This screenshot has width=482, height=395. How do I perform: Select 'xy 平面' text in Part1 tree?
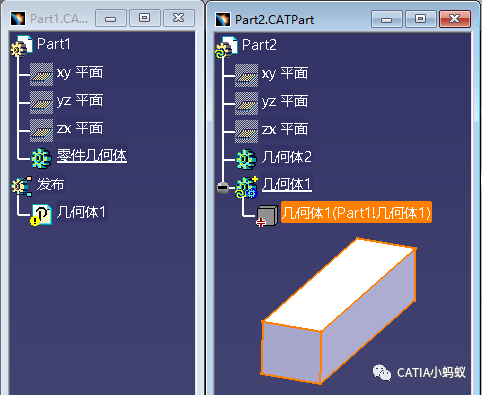(80, 72)
